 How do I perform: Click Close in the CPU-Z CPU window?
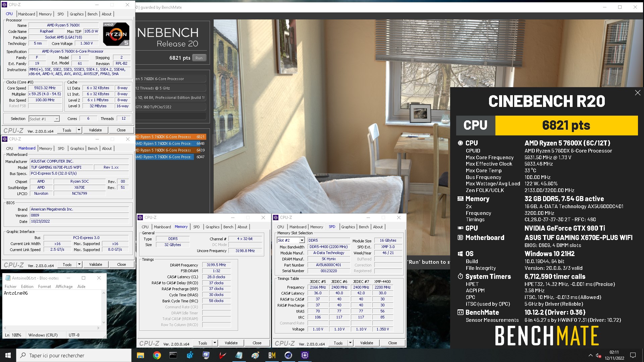(x=121, y=130)
